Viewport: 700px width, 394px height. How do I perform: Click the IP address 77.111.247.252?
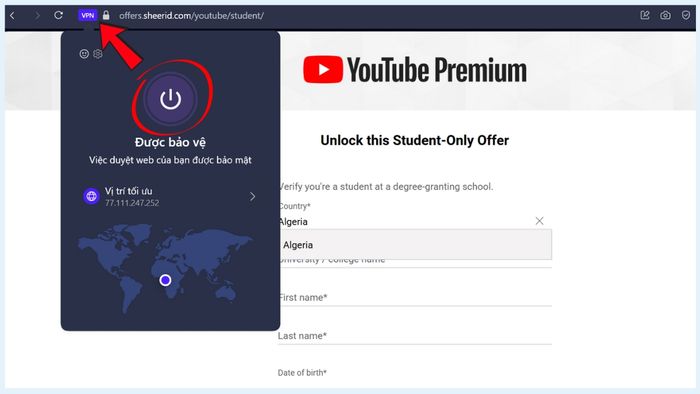(x=132, y=203)
